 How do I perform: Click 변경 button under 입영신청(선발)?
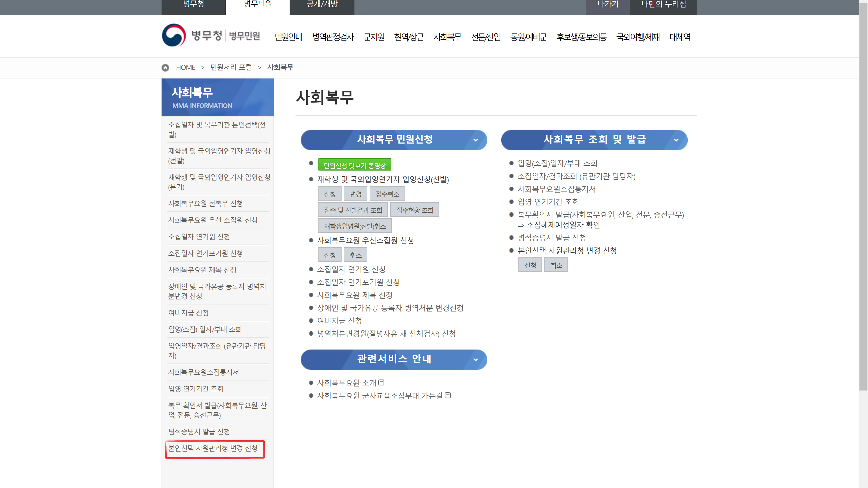point(356,194)
